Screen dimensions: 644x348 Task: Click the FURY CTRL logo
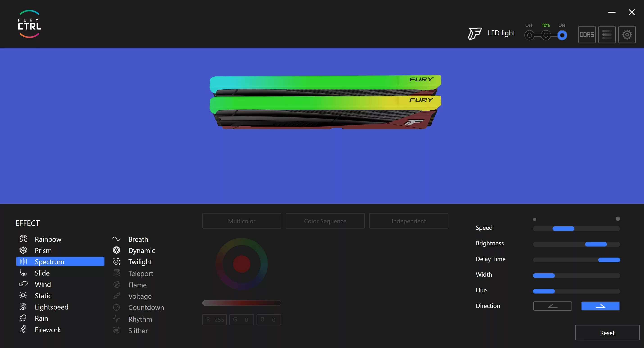[29, 24]
